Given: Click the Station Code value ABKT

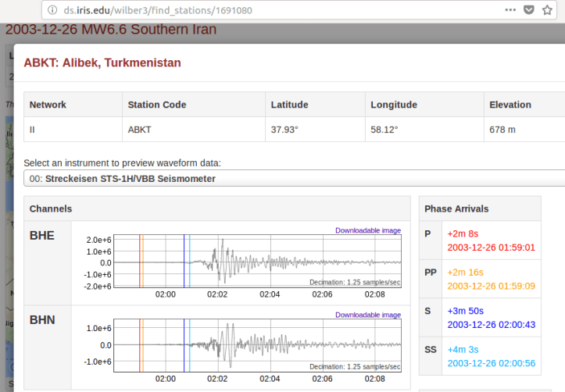Looking at the screenshot, I should pos(140,130).
